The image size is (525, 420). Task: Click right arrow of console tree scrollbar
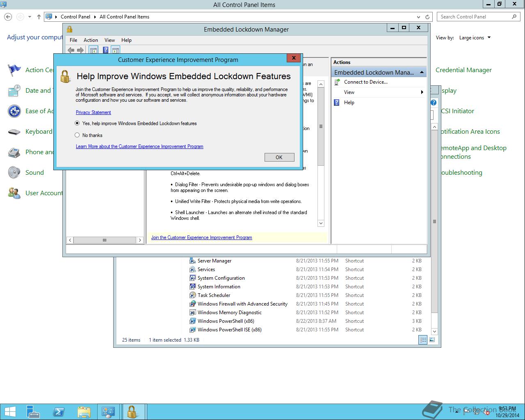click(x=140, y=240)
